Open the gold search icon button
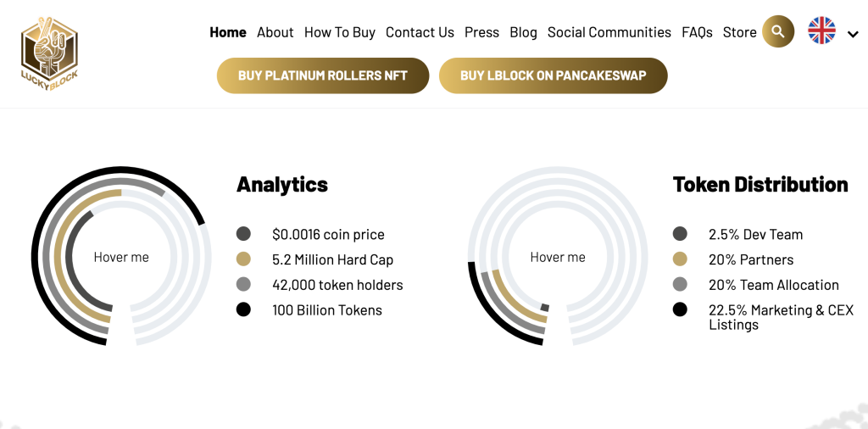Viewport: 868px width, 429px height. point(778,32)
